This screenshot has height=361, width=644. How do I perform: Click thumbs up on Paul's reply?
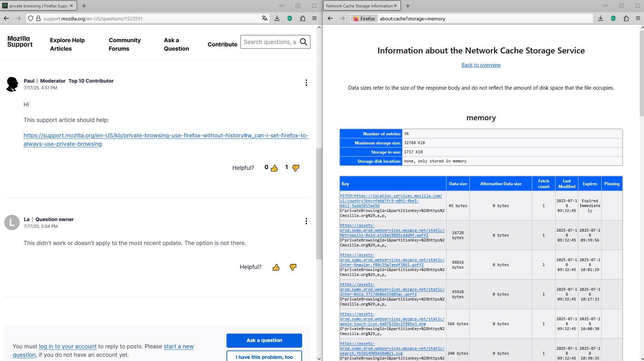point(274,168)
